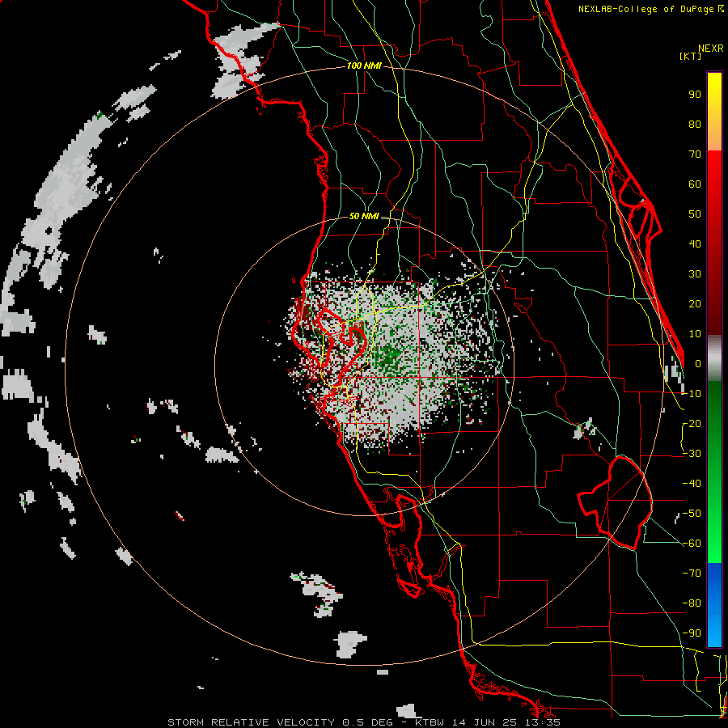
Task: Click the positive "40" velocity scale value
Action: point(695,244)
